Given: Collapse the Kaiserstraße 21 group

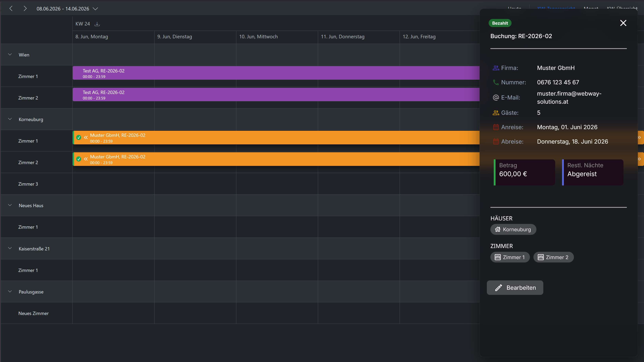Looking at the screenshot, I should pyautogui.click(x=10, y=248).
